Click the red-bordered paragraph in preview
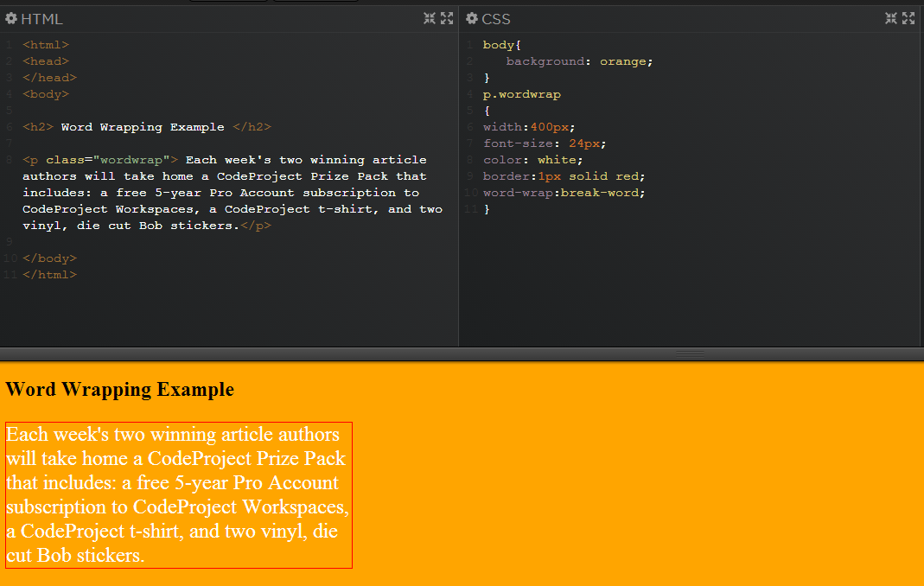 click(x=179, y=495)
